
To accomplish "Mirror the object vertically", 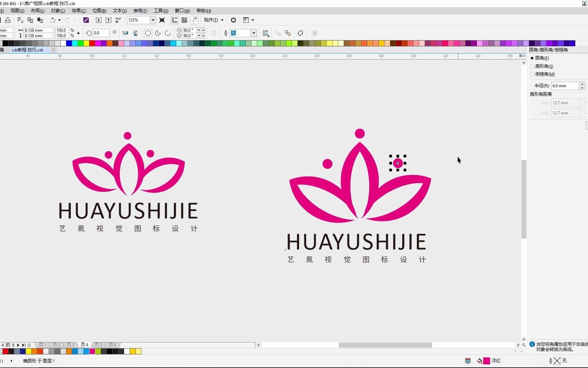I will coord(135,33).
